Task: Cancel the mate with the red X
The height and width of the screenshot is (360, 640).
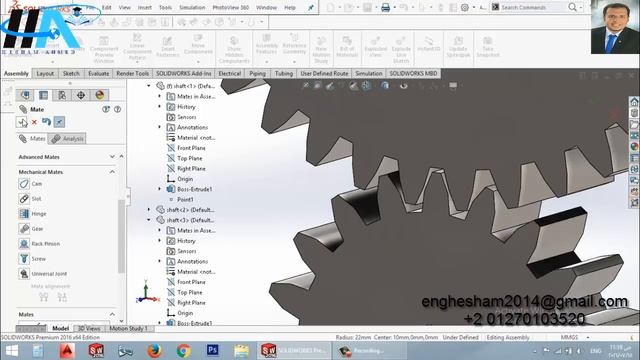Action: 34,122
